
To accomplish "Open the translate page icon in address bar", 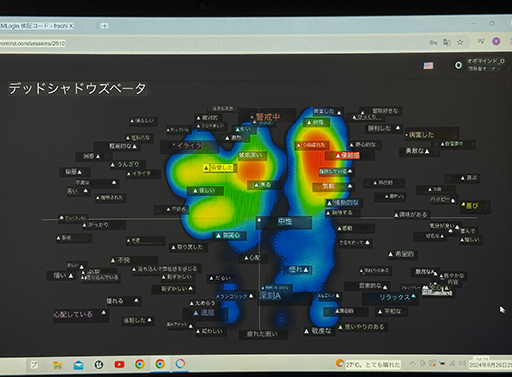I will [x=446, y=42].
